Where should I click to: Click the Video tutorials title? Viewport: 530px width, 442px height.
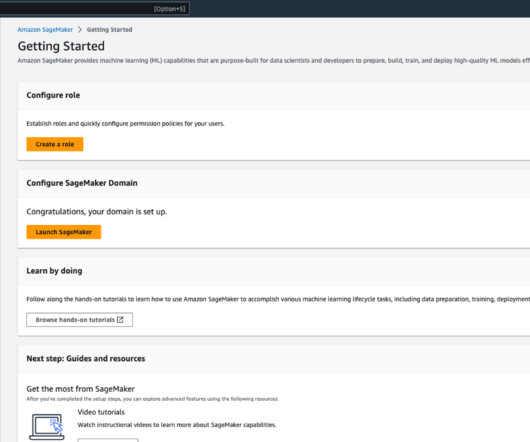tap(101, 412)
